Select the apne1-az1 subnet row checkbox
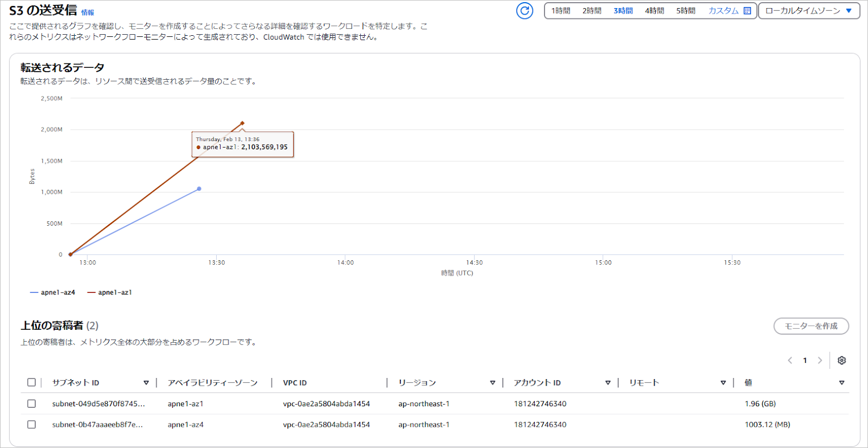Image resolution: width=868 pixels, height=448 pixels. tap(31, 404)
